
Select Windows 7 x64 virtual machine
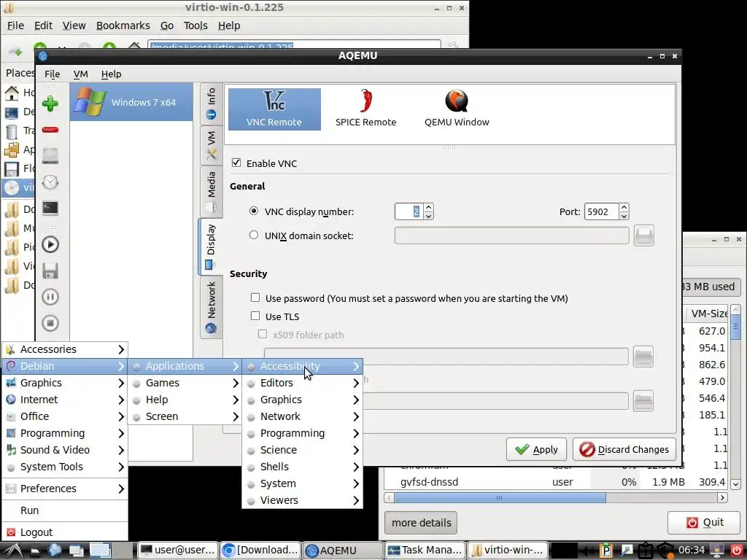pyautogui.click(x=131, y=102)
